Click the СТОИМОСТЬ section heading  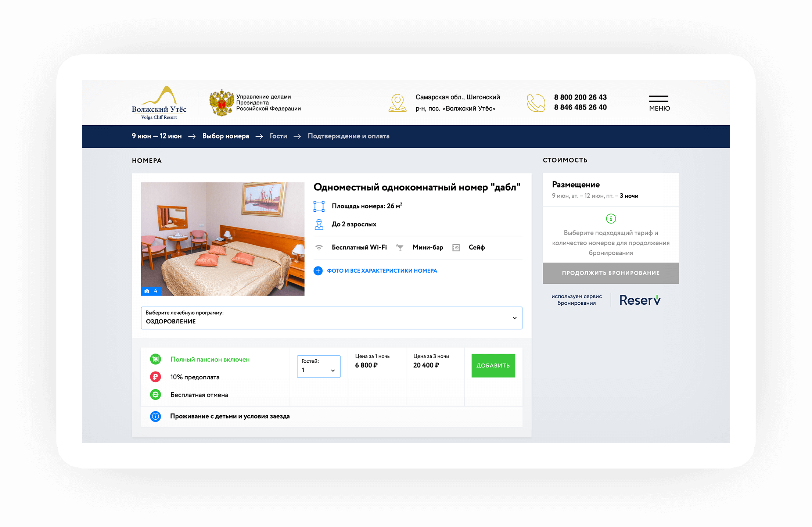pos(565,160)
